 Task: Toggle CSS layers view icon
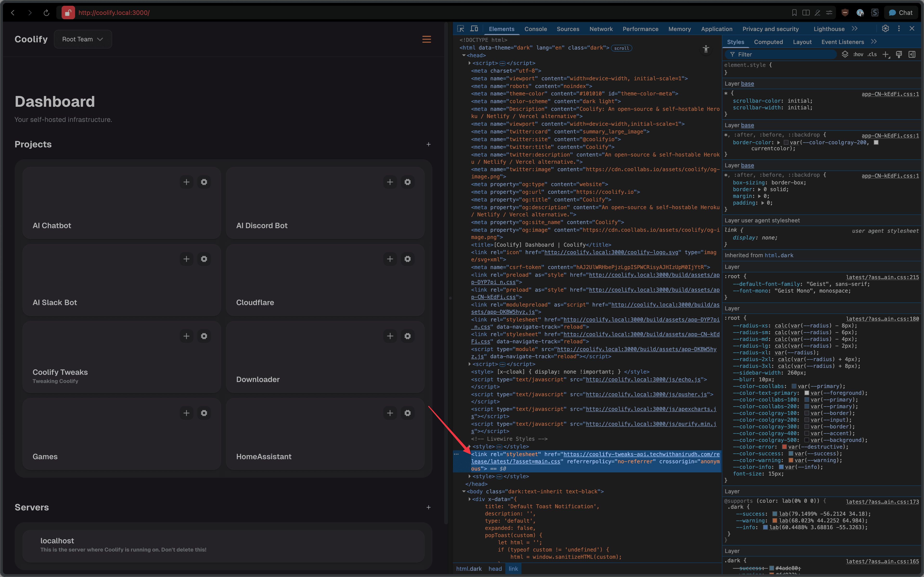pyautogui.click(x=845, y=55)
